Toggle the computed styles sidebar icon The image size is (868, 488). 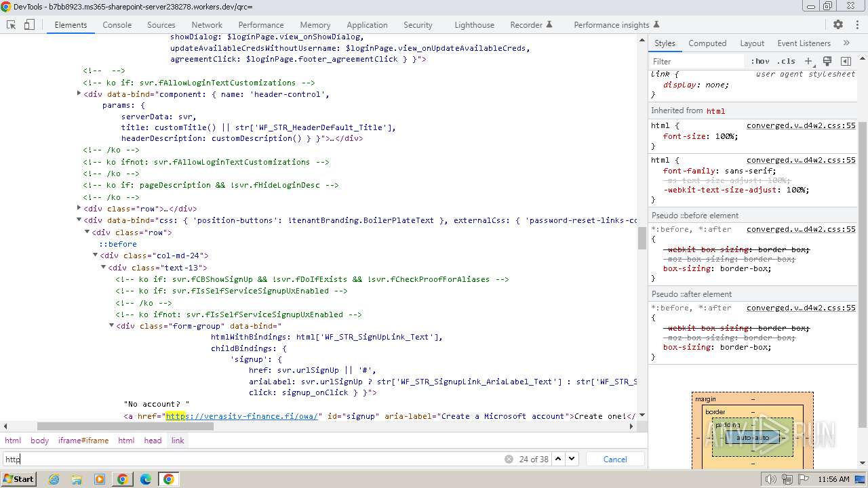coord(846,61)
